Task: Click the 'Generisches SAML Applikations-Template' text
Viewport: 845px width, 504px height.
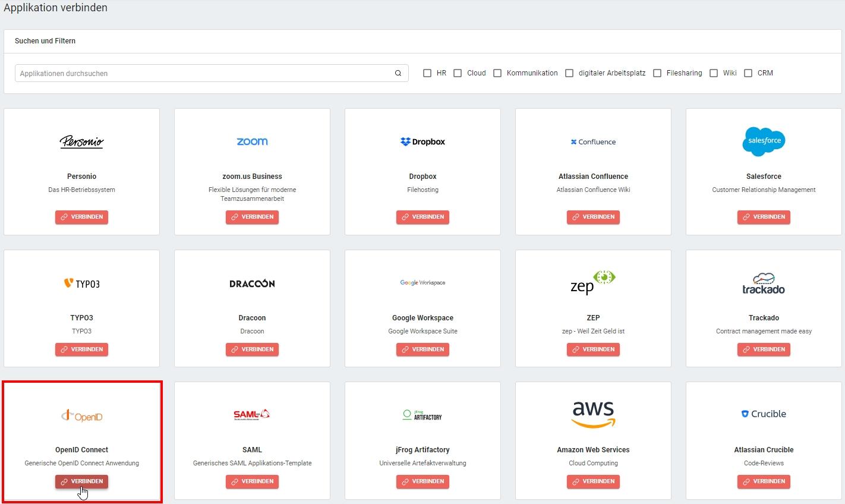Action: coord(252,464)
